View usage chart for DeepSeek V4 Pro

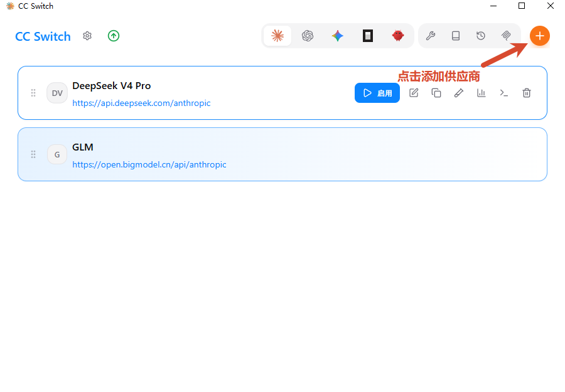click(482, 93)
